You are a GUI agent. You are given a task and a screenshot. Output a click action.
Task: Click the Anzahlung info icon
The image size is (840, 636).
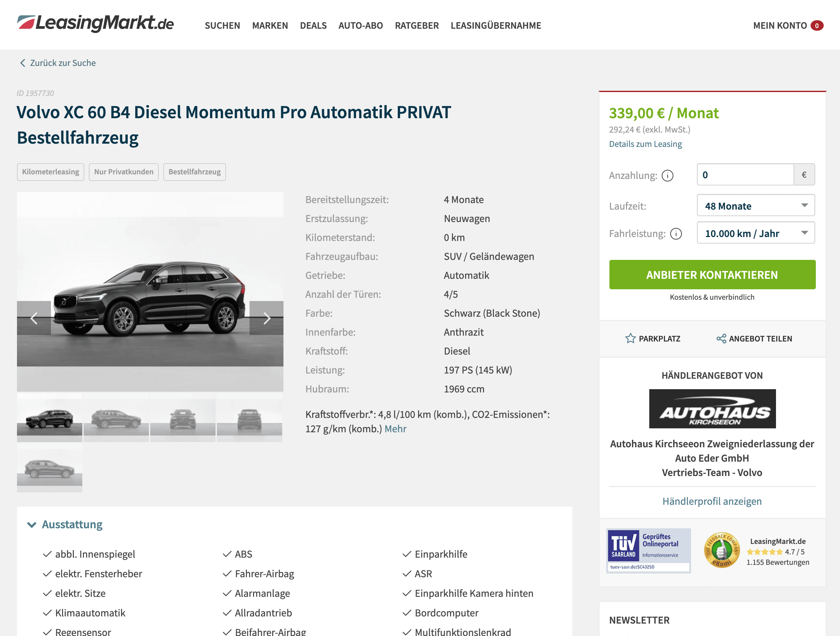coord(667,176)
